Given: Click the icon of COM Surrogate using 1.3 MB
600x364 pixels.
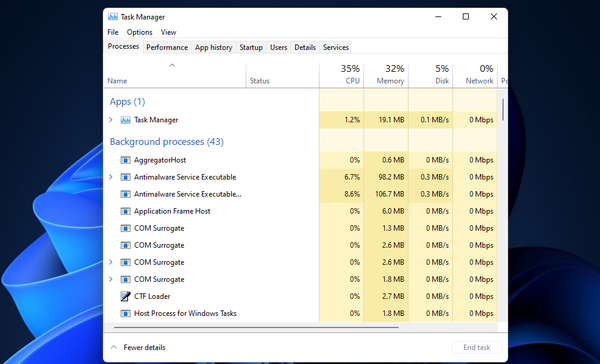Looking at the screenshot, I should pyautogui.click(x=126, y=228).
